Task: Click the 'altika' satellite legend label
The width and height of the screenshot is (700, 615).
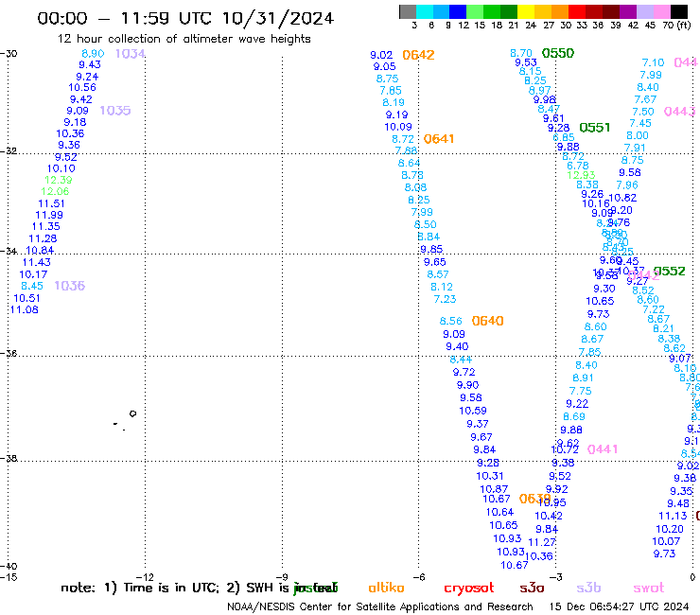Action: point(386,588)
